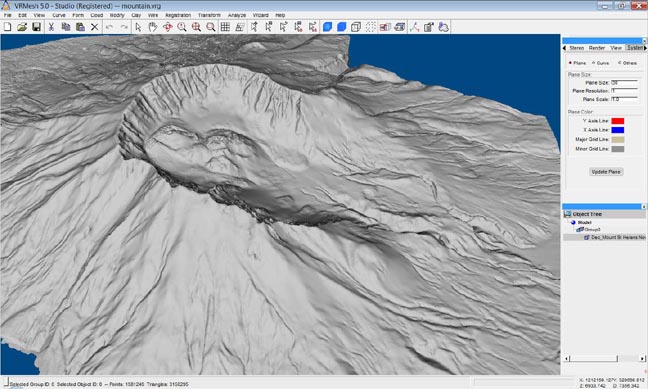Close the settings side panel
648x389 pixels.
644,41
